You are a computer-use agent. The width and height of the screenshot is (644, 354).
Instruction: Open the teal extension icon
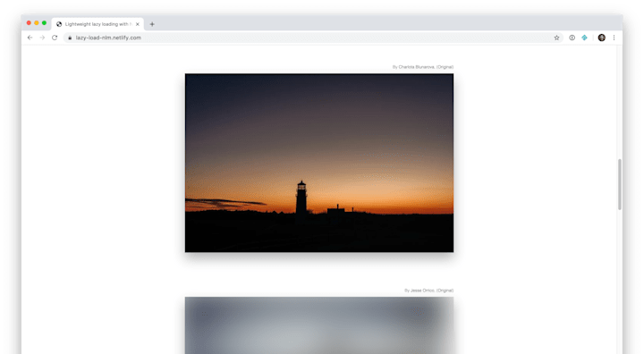coord(584,38)
